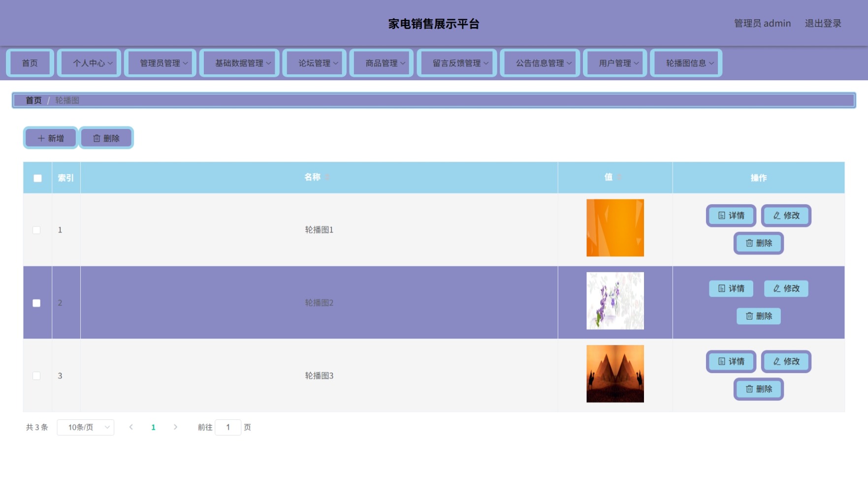Click the plus icon on 新增 button

41,138
